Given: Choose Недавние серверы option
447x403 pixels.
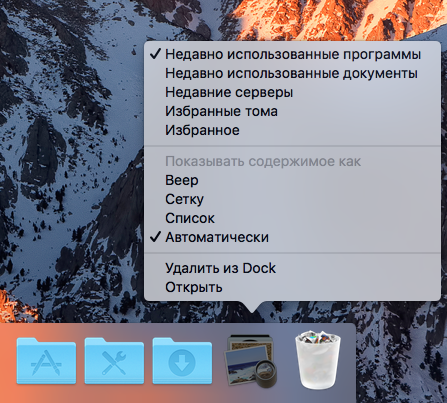Looking at the screenshot, I should tap(292, 92).
